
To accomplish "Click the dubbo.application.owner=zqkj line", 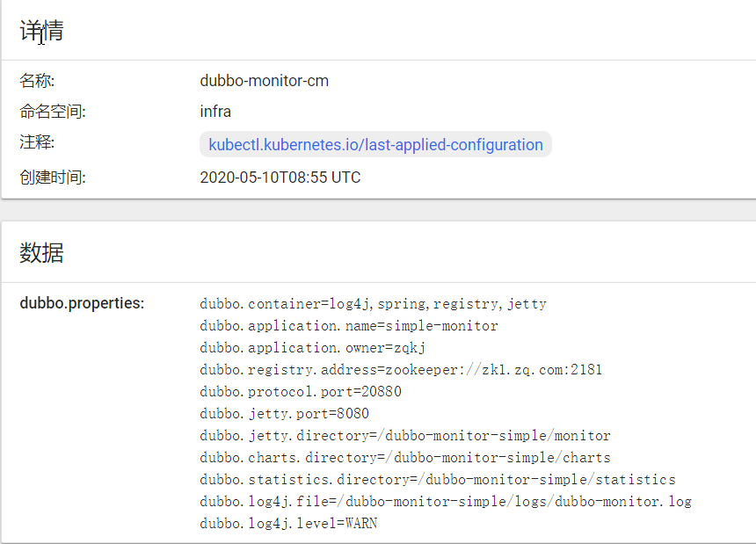I will (312, 348).
